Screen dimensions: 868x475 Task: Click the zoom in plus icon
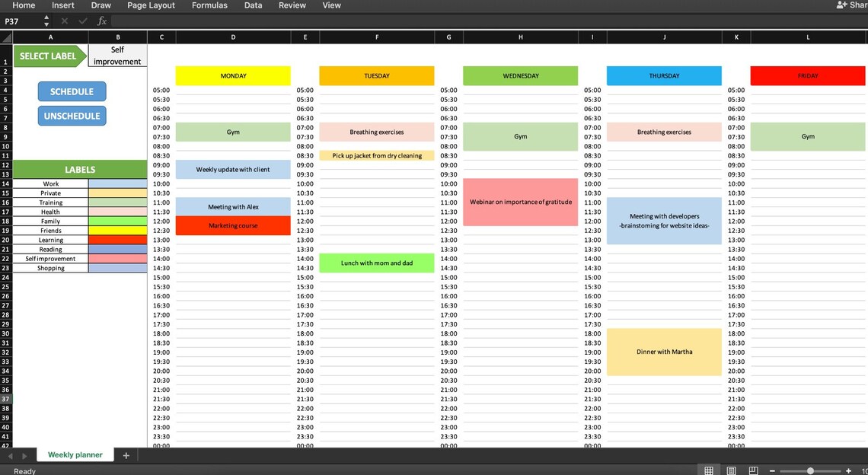pyautogui.click(x=847, y=470)
